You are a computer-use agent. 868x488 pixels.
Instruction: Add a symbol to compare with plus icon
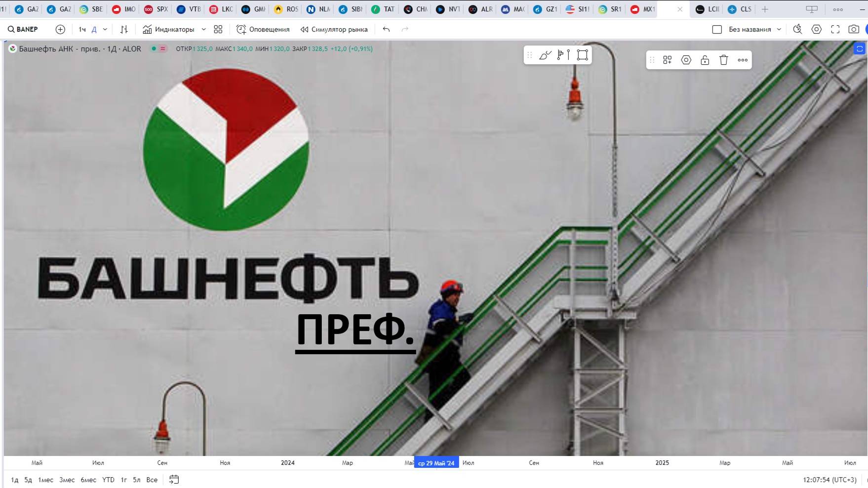(60, 29)
